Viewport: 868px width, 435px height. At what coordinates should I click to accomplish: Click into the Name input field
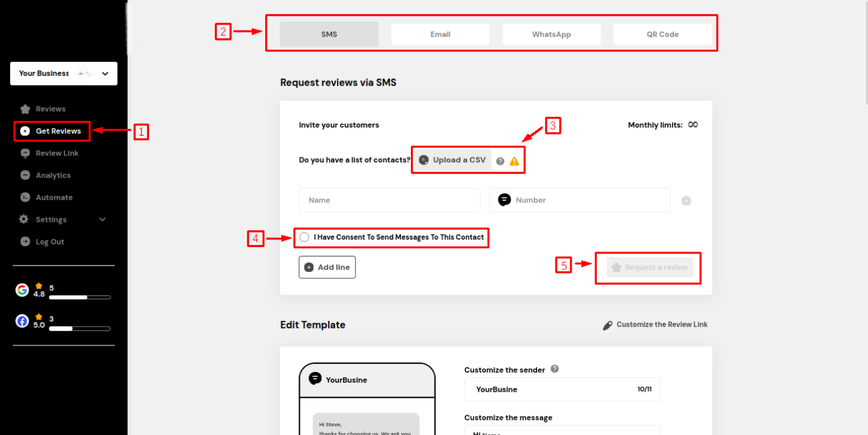(x=389, y=200)
